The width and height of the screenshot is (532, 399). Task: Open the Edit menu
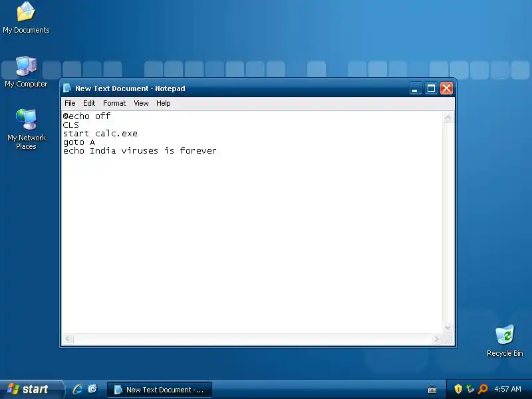pyautogui.click(x=89, y=103)
